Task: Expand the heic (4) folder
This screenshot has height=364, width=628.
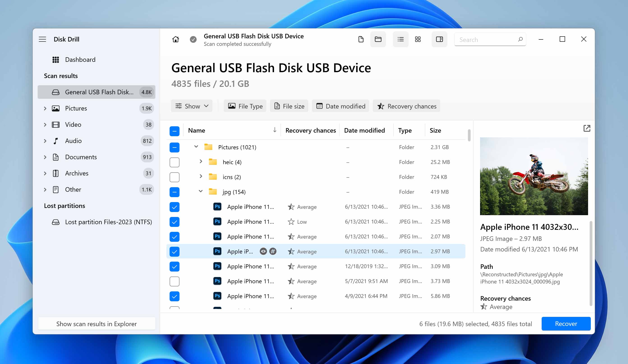Action: tap(201, 161)
